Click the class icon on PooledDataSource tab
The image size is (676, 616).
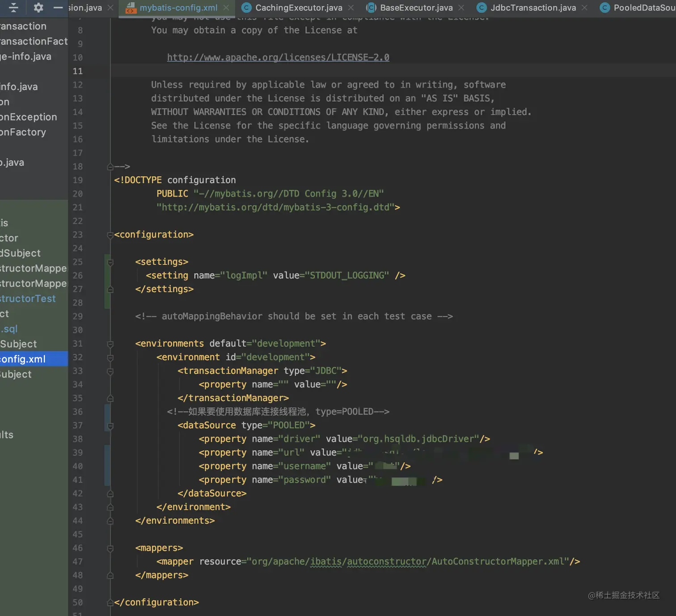coord(604,8)
